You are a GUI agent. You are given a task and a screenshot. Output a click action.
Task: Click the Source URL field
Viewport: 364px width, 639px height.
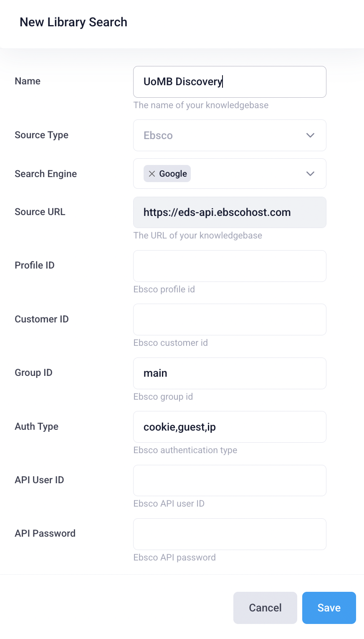click(230, 212)
